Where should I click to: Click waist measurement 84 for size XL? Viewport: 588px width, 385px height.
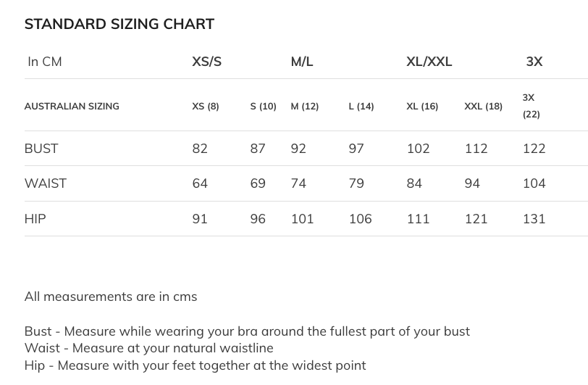(x=414, y=183)
